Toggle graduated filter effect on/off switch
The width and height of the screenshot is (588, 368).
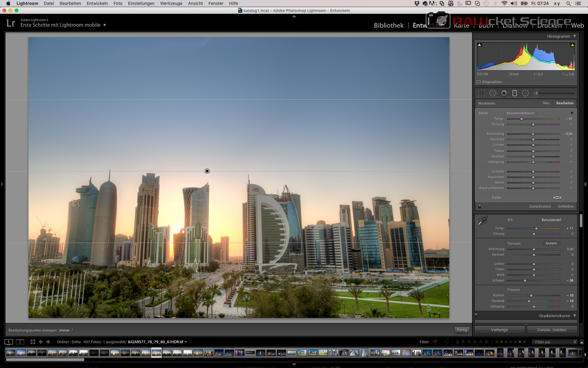480,207
